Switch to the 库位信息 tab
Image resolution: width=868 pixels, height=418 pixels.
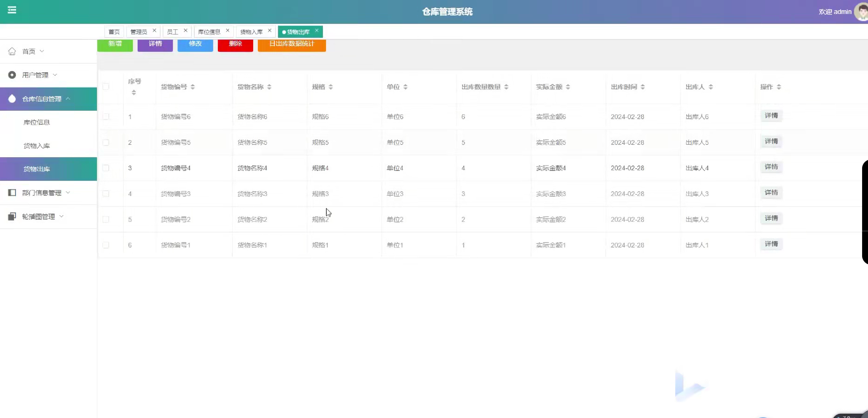click(x=209, y=32)
